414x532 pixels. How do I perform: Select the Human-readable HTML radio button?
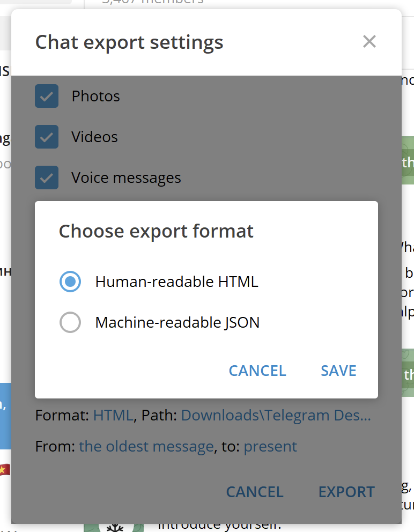(x=70, y=282)
